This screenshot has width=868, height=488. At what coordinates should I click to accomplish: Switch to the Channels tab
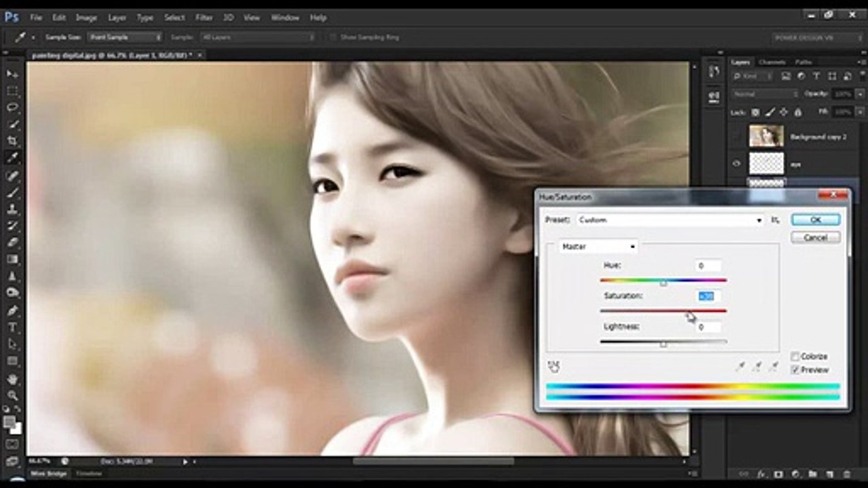coord(772,62)
